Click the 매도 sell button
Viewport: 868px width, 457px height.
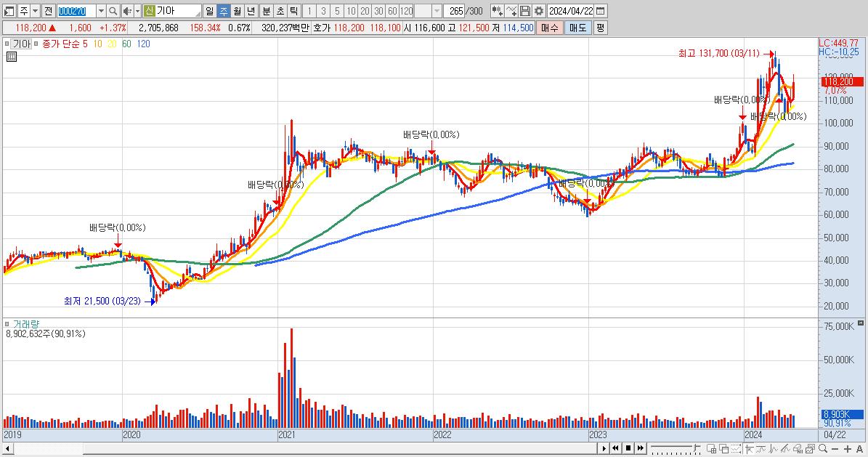coord(578,28)
